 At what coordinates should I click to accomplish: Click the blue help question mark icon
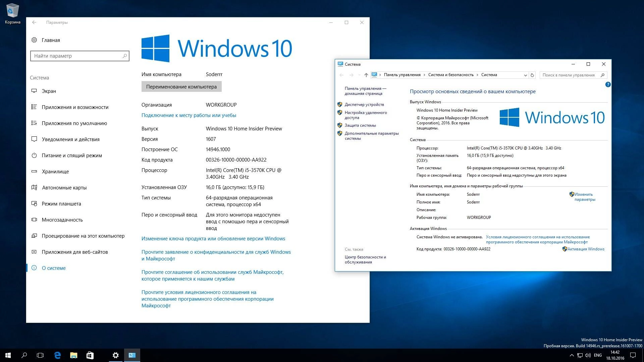pyautogui.click(x=608, y=84)
